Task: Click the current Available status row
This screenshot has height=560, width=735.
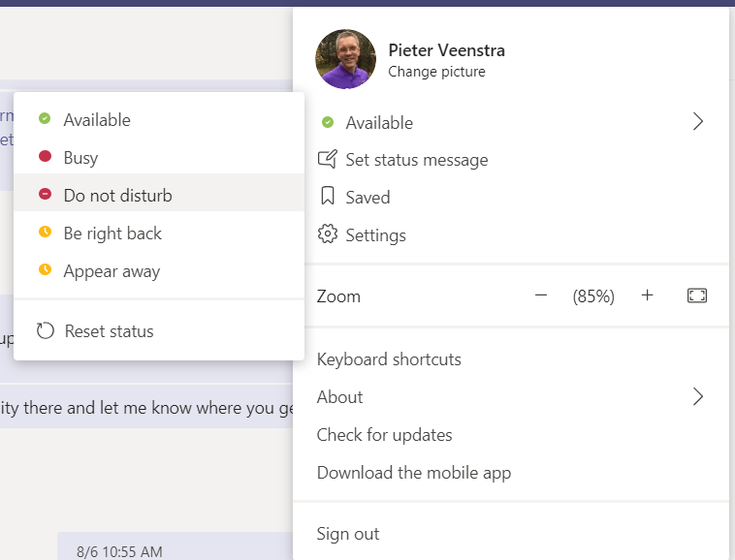Action: click(511, 122)
